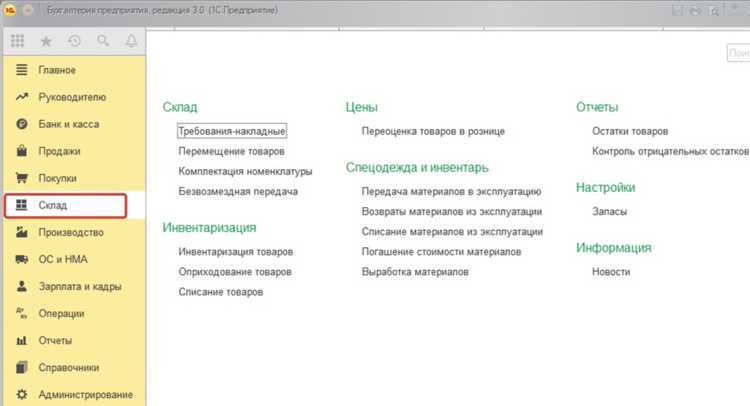
Task: Click the Главное section icon
Action: [22, 70]
